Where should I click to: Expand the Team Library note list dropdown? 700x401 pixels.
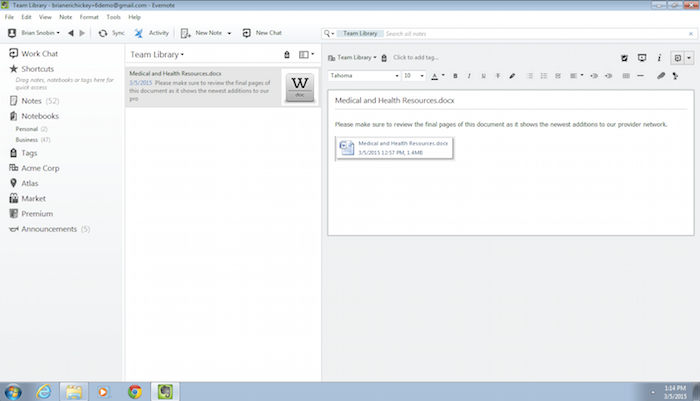tap(157, 54)
